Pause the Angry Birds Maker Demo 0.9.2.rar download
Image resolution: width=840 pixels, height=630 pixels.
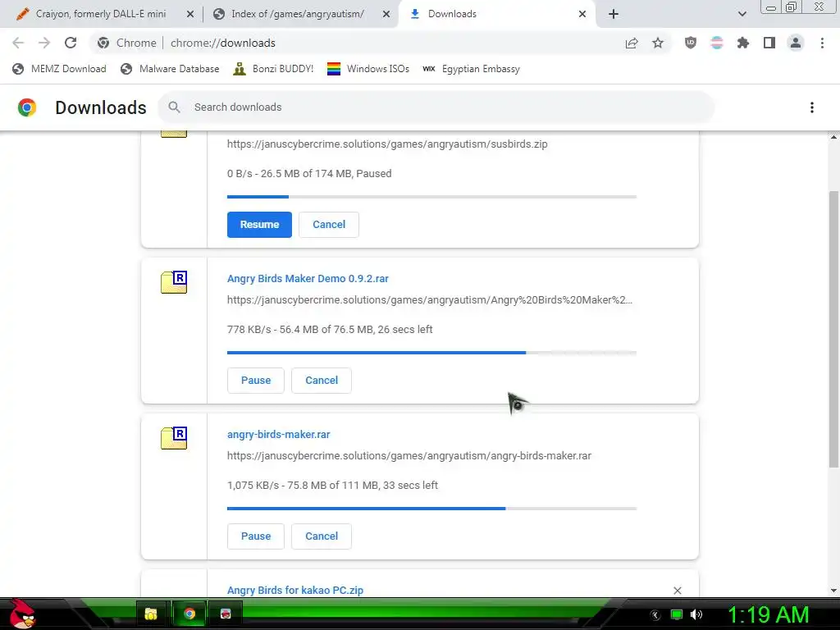256,381
